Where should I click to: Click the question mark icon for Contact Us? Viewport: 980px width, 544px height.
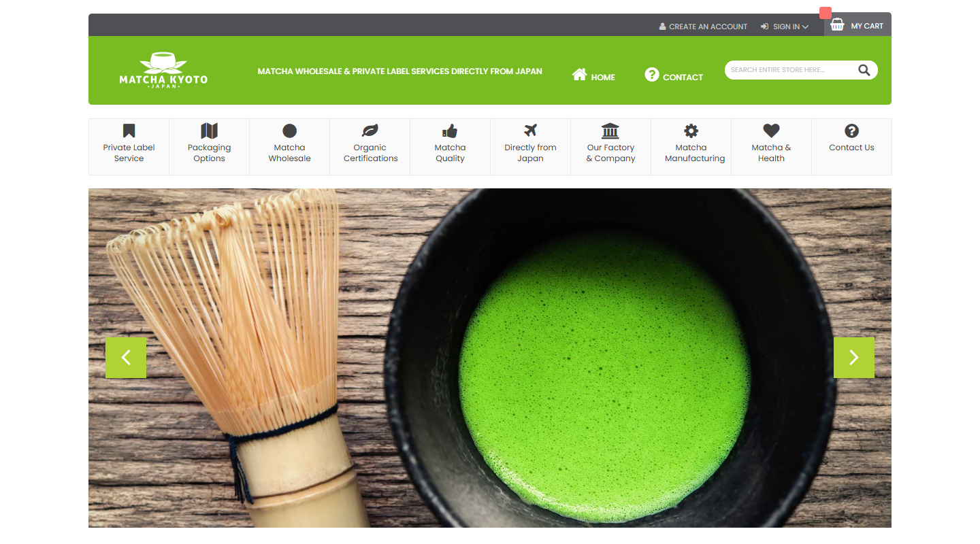point(851,131)
